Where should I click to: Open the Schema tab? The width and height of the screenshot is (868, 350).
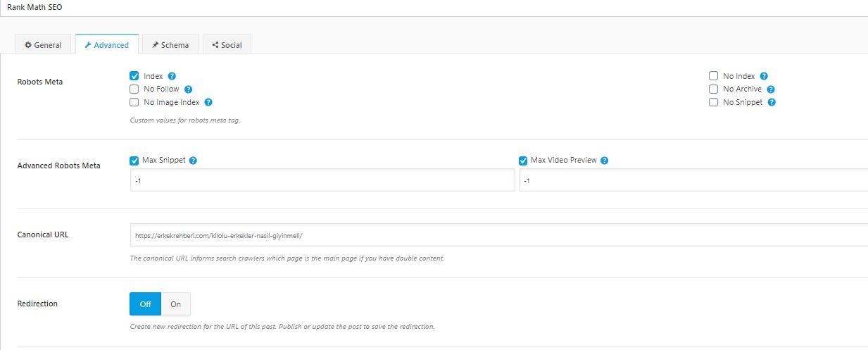point(170,45)
